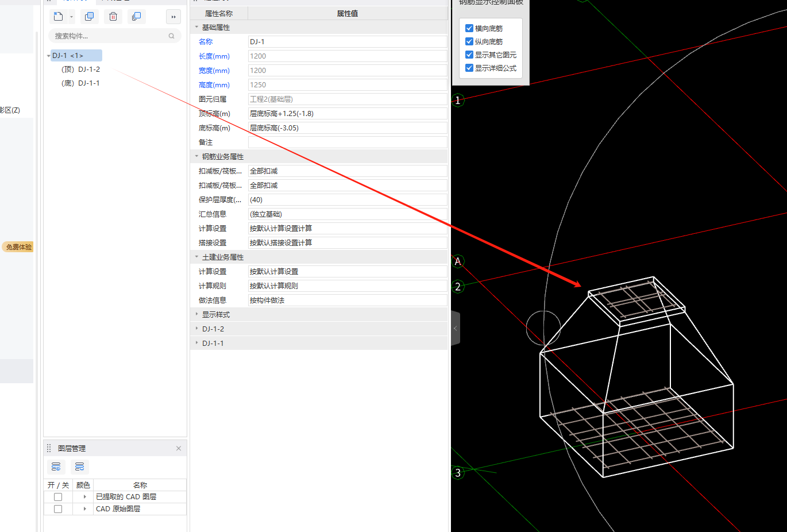Click the 搭接设置 value field
787x532 pixels.
348,242
